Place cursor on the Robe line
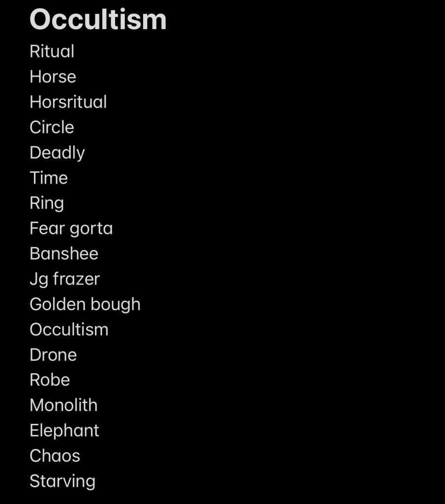 50,380
